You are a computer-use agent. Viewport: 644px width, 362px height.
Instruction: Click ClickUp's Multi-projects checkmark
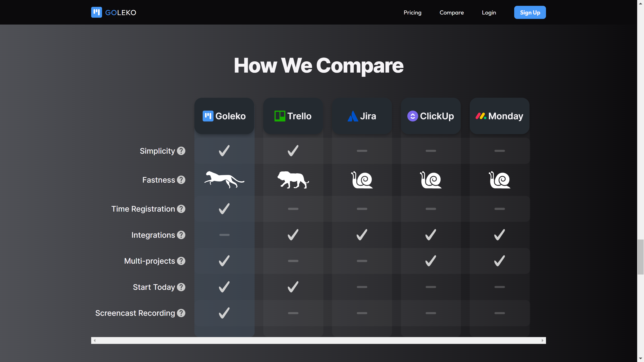pyautogui.click(x=431, y=261)
